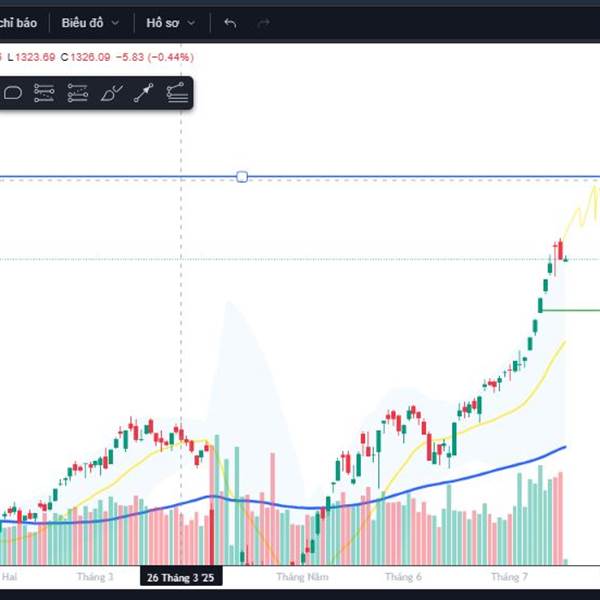Select the yellow projection line near top right
The width and height of the screenshot is (600, 600).
[x=582, y=210]
